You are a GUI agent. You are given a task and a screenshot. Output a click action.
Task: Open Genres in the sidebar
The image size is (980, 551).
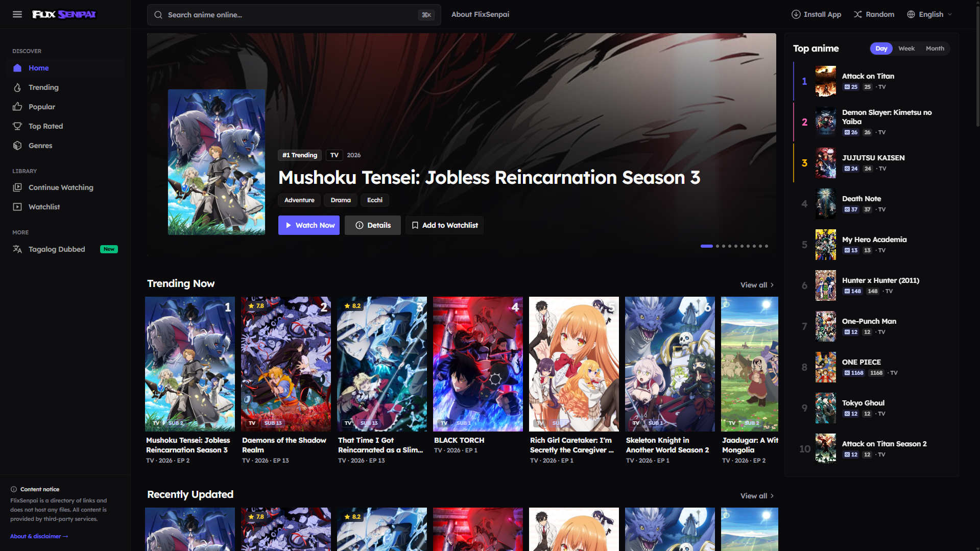click(x=65, y=146)
